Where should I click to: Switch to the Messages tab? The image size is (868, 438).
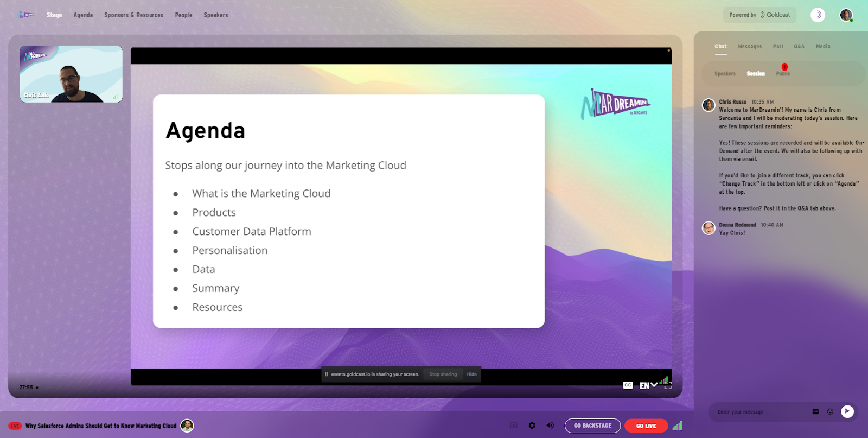(x=750, y=47)
